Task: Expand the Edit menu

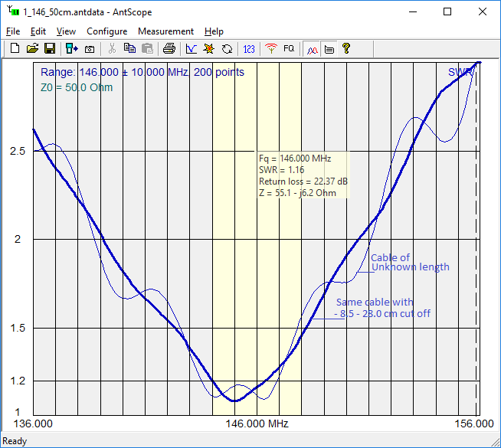Action: (38, 31)
